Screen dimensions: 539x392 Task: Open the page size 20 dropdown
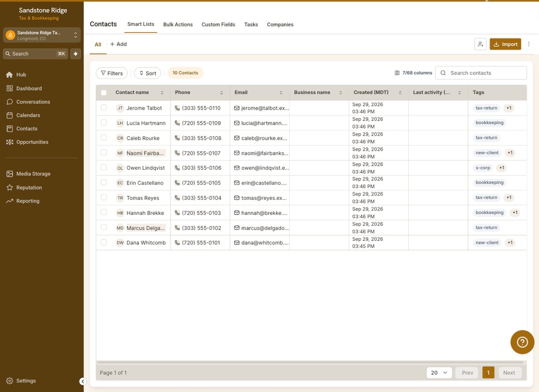click(439, 373)
